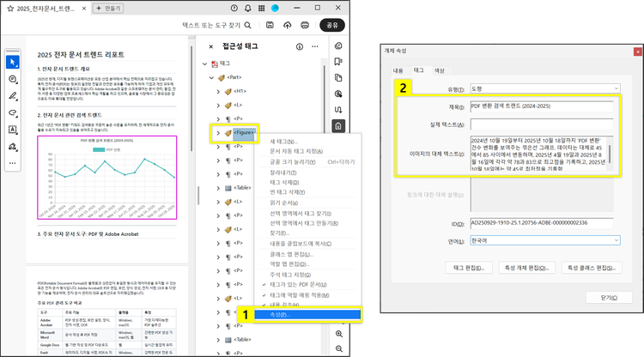Viewport: 644px width, 357px height.
Task: Star the 2025 document tab
Action: coord(10,9)
